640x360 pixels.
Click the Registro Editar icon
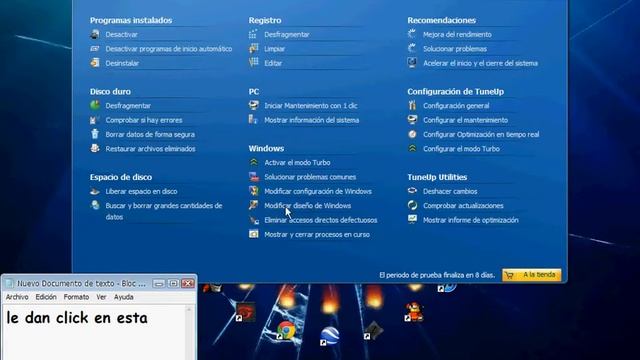[x=253, y=63]
